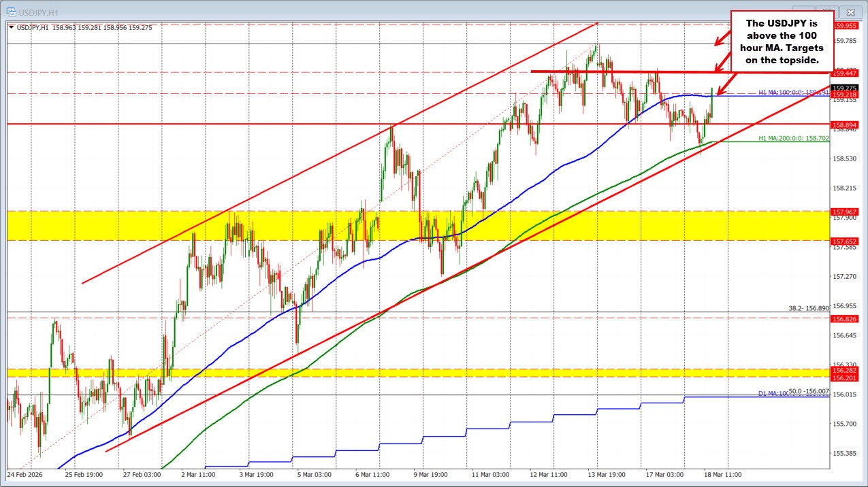The height and width of the screenshot is (487, 868).
Task: Click the black 159.275 current price label
Action: coord(844,87)
